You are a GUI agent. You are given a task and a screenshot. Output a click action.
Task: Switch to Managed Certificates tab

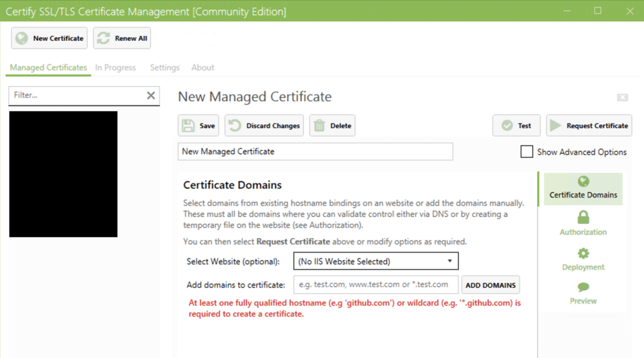pos(48,67)
